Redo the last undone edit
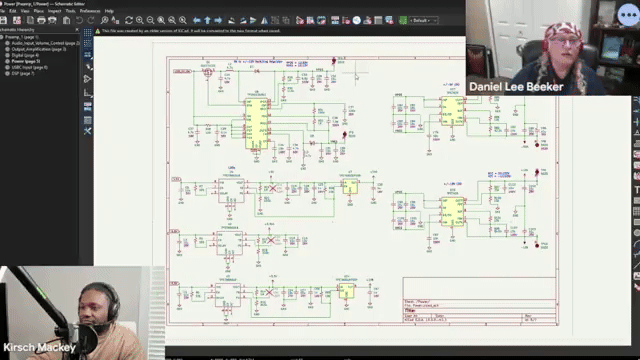Screen dimensions: 640x360 pyautogui.click(x=91, y=20)
